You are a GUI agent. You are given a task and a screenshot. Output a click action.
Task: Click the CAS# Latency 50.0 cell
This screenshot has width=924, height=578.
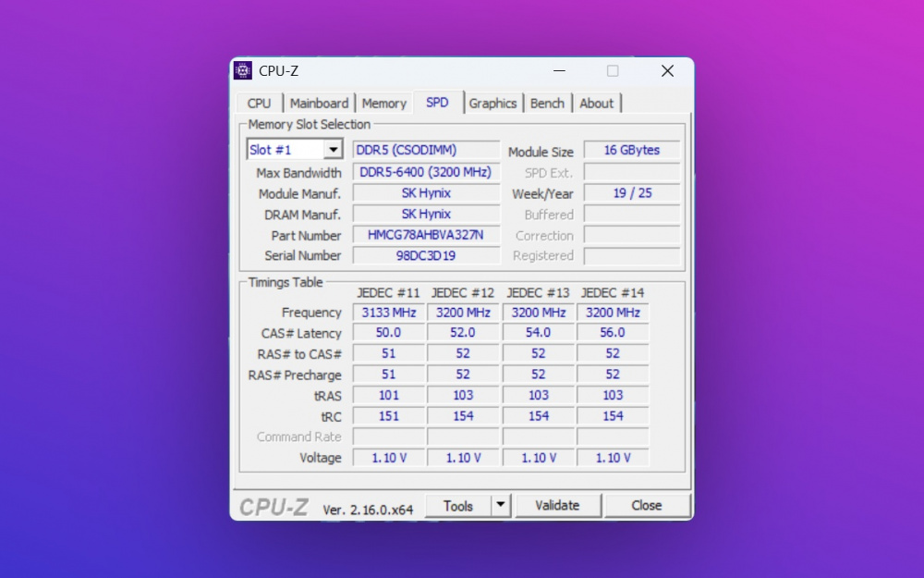point(388,333)
